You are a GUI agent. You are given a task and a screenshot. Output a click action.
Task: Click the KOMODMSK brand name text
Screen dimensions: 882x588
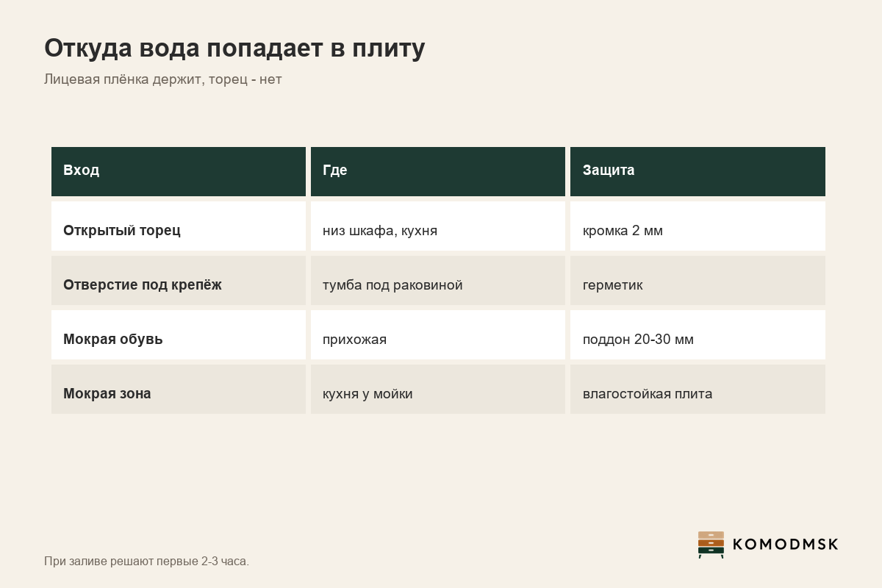tap(786, 545)
